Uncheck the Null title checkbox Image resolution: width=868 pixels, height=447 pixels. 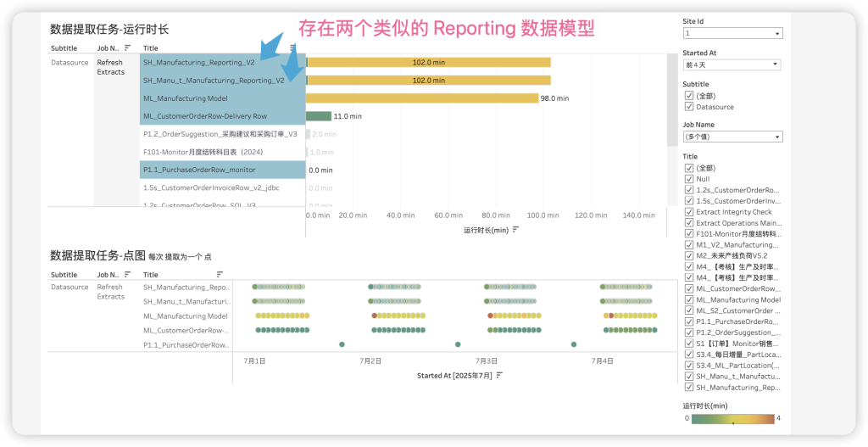click(x=689, y=179)
